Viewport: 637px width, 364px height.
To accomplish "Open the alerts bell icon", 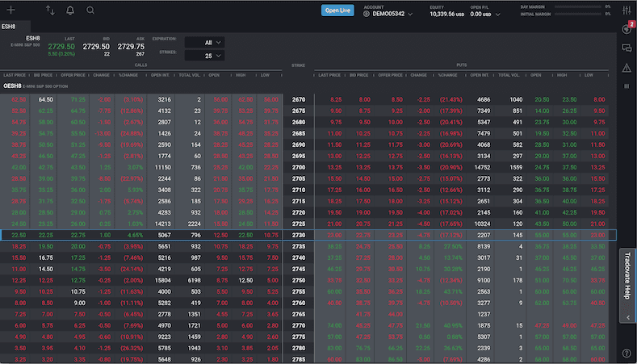I will pyautogui.click(x=70, y=10).
